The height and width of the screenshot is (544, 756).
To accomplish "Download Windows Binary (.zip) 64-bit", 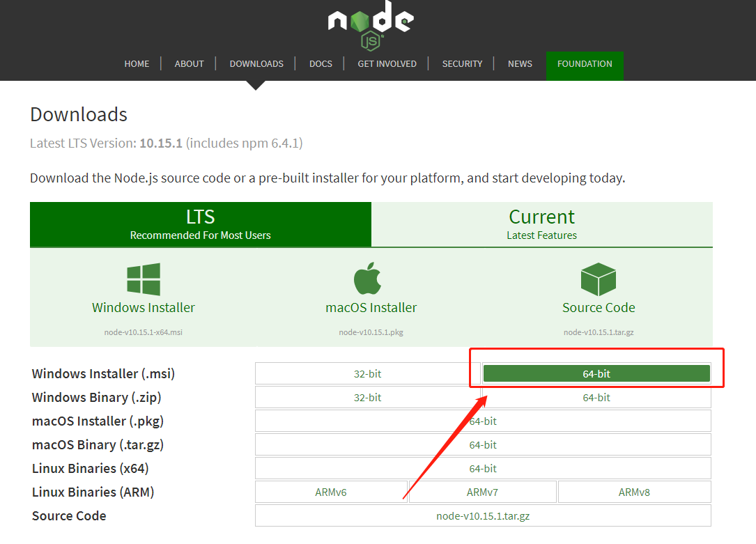I will pos(596,397).
